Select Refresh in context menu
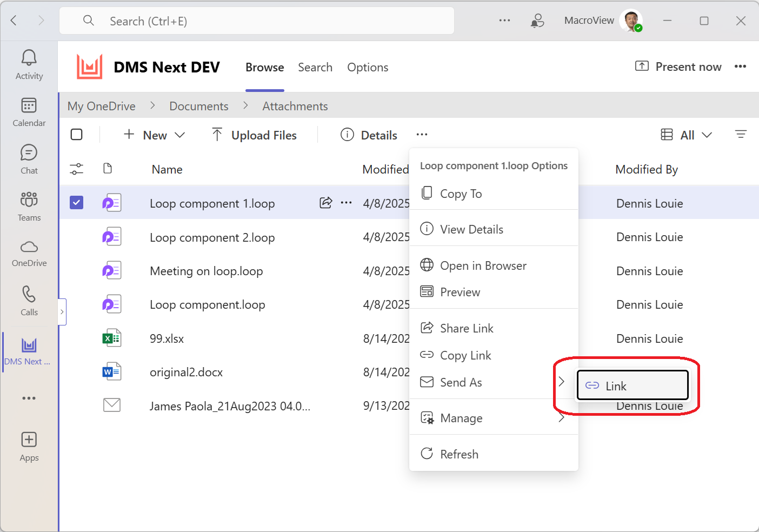Image resolution: width=759 pixels, height=532 pixels. tap(494, 454)
